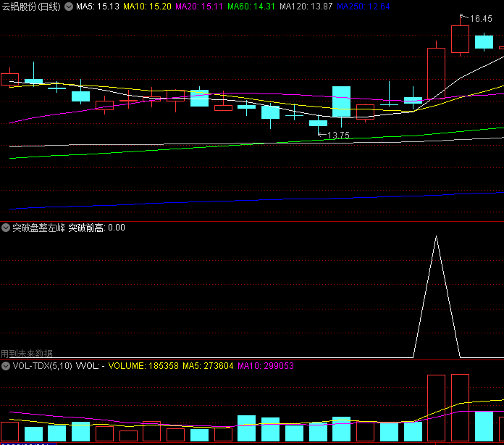The width and height of the screenshot is (504, 445).
Task: Click the 用到未来数据 warning text
Action: point(26,354)
